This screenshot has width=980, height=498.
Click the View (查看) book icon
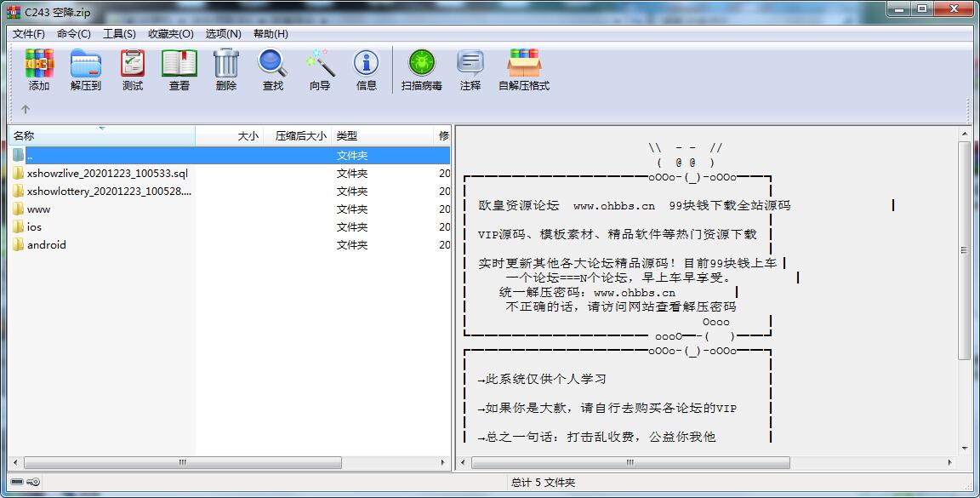point(179,70)
